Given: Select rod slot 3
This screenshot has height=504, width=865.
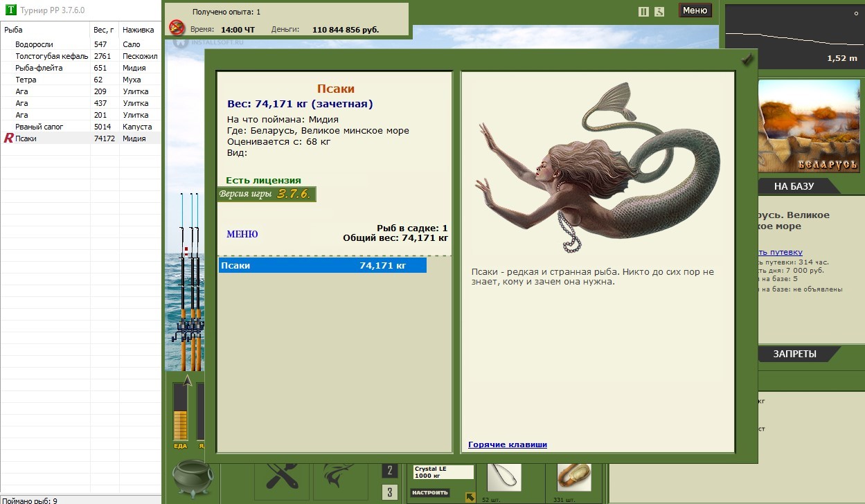Looking at the screenshot, I should point(390,493).
